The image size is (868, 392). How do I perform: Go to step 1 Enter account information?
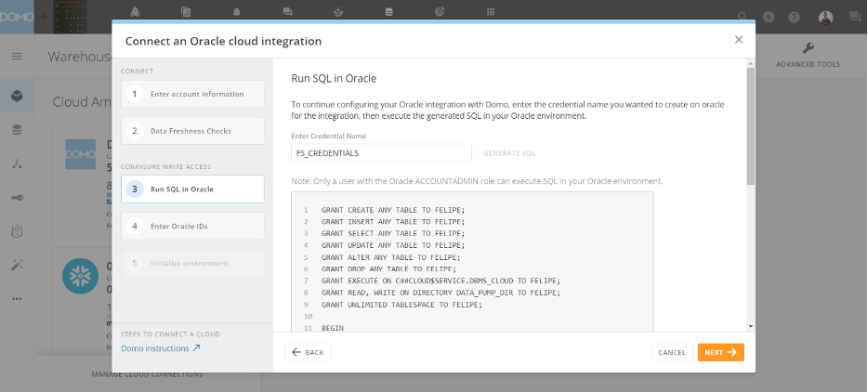pyautogui.click(x=192, y=94)
